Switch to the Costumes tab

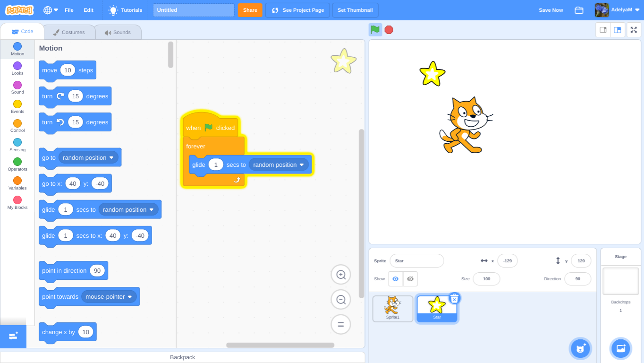coord(69,32)
